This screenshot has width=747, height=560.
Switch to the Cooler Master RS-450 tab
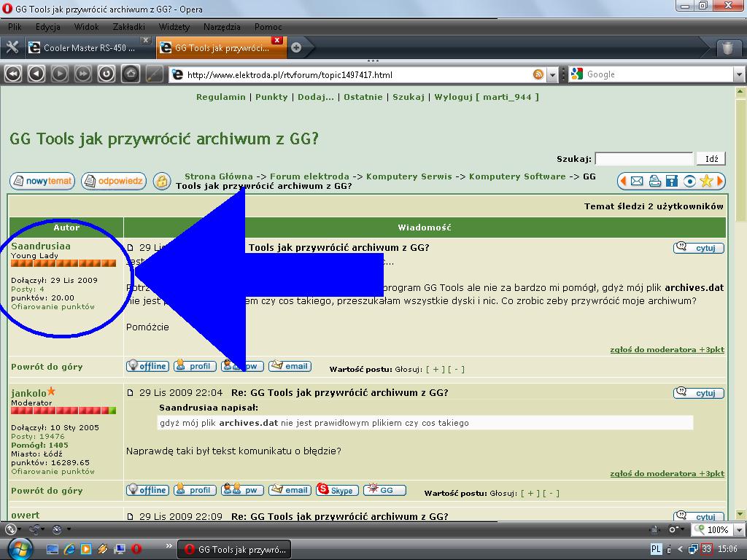(88, 47)
